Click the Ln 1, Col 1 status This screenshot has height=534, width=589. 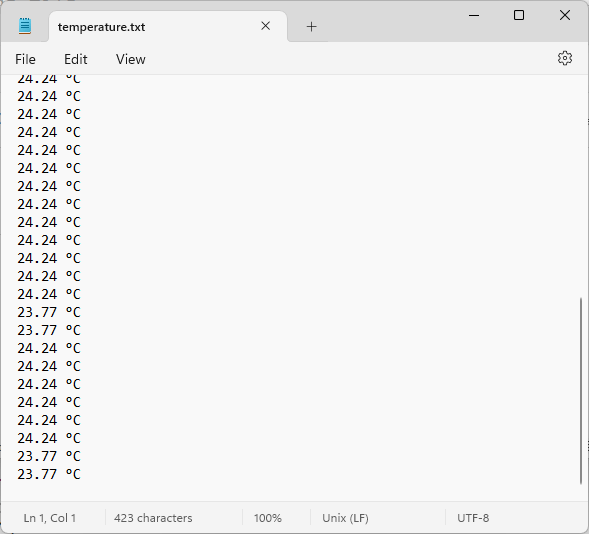[x=50, y=518]
